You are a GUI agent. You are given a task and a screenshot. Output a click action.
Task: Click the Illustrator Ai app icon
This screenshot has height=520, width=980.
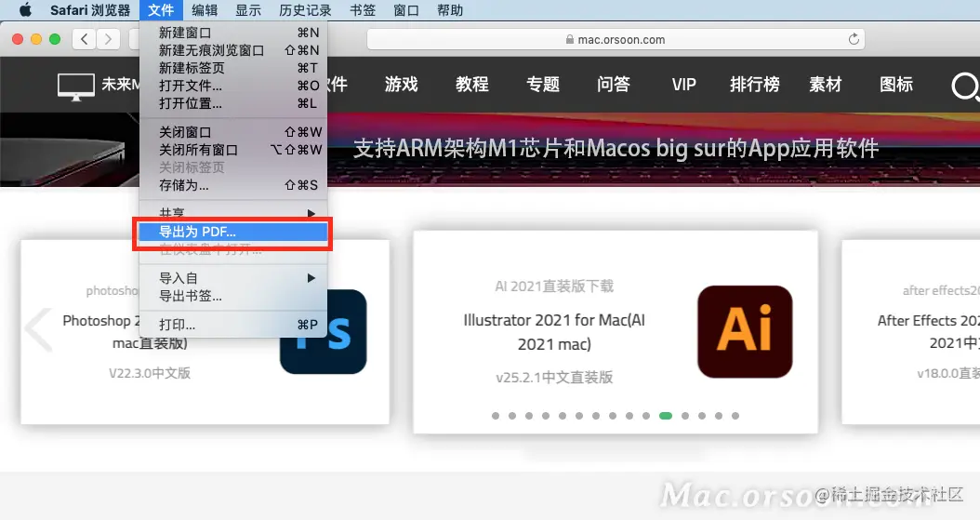[745, 332]
